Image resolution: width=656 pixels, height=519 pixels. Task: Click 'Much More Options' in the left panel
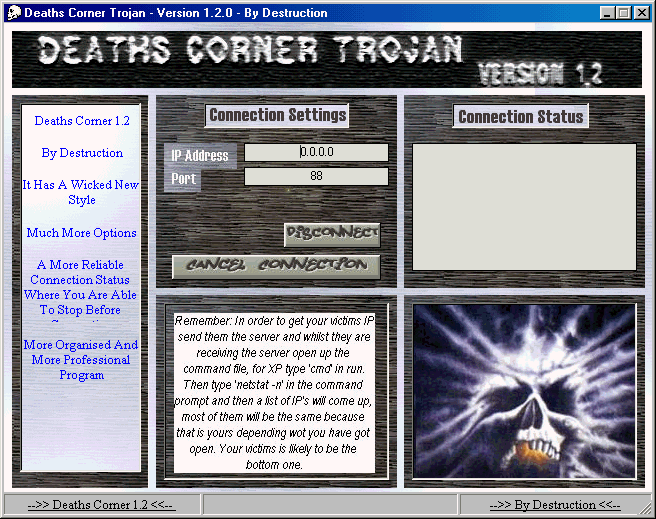(82, 233)
